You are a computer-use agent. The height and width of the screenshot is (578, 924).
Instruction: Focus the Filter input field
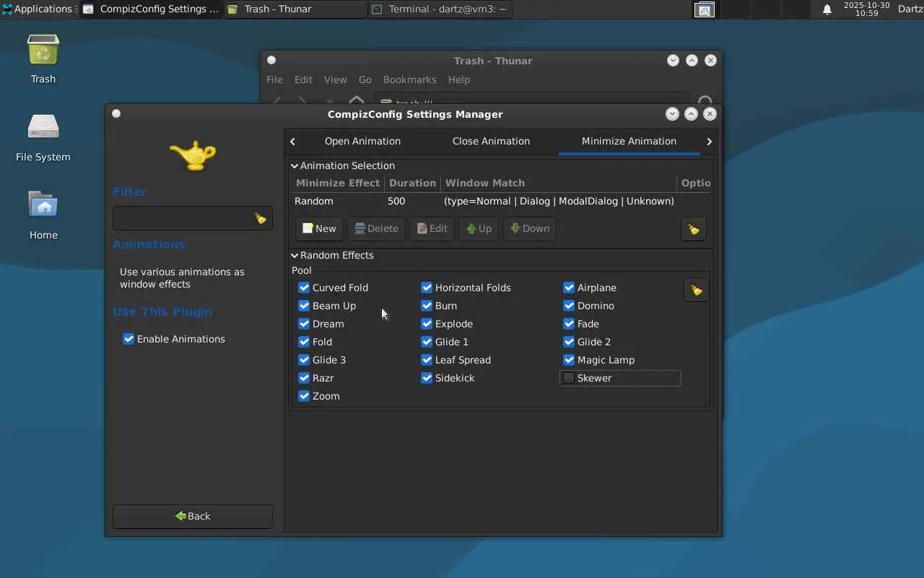pos(193,219)
